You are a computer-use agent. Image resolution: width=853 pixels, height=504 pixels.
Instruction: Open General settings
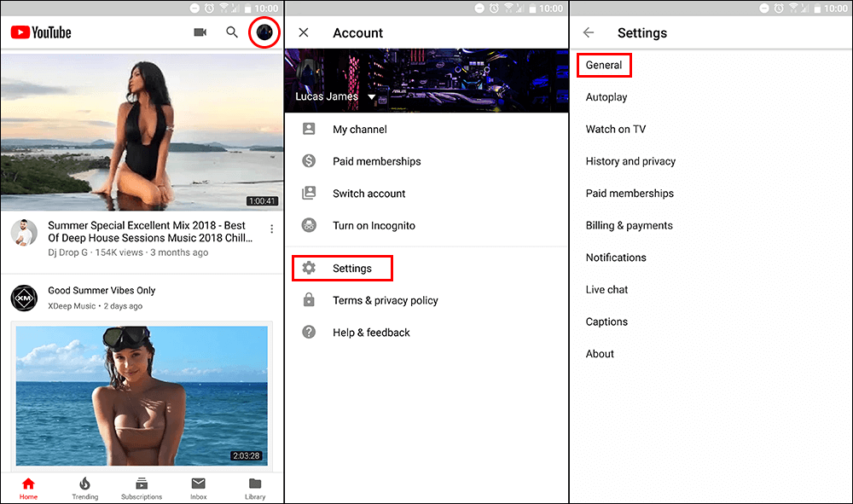[604, 66]
